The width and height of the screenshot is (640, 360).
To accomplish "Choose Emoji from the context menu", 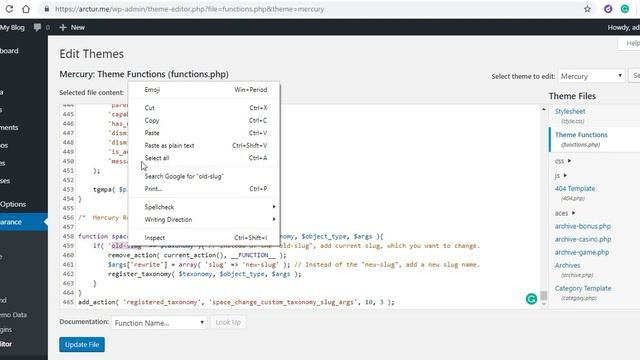I will [x=204, y=90].
